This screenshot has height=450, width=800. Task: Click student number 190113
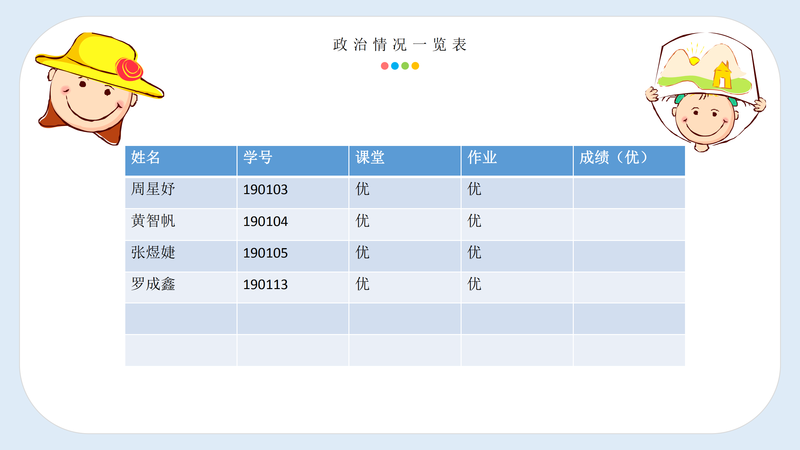pyautogui.click(x=265, y=285)
